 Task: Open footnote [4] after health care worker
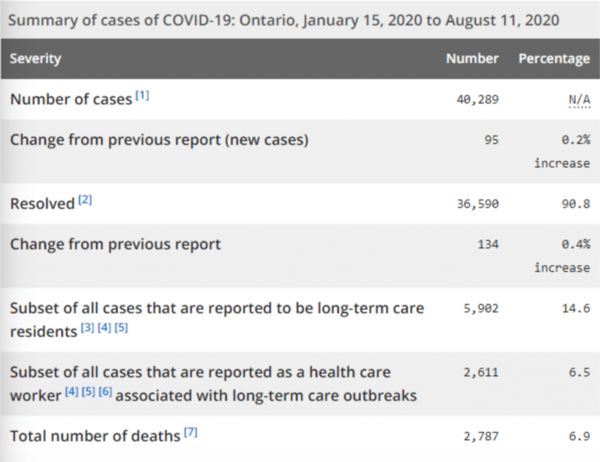point(72,391)
